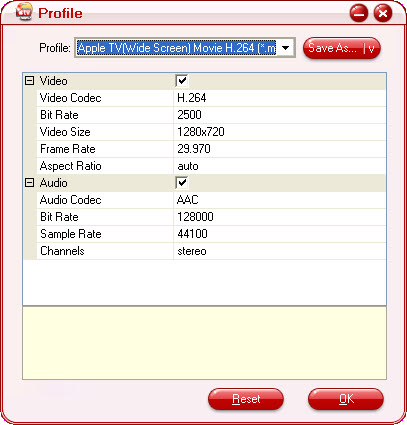Toggle the Audio enable checkbox
This screenshot has width=407, height=425.
182,183
